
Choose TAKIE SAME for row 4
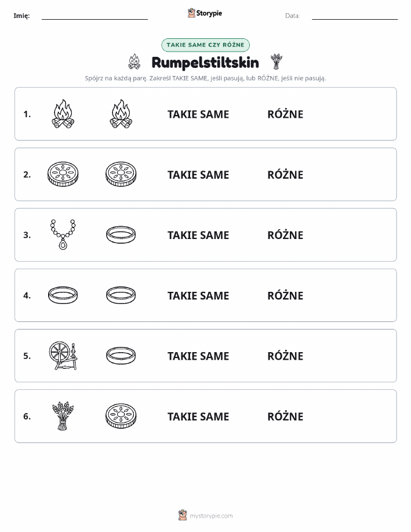[198, 295]
